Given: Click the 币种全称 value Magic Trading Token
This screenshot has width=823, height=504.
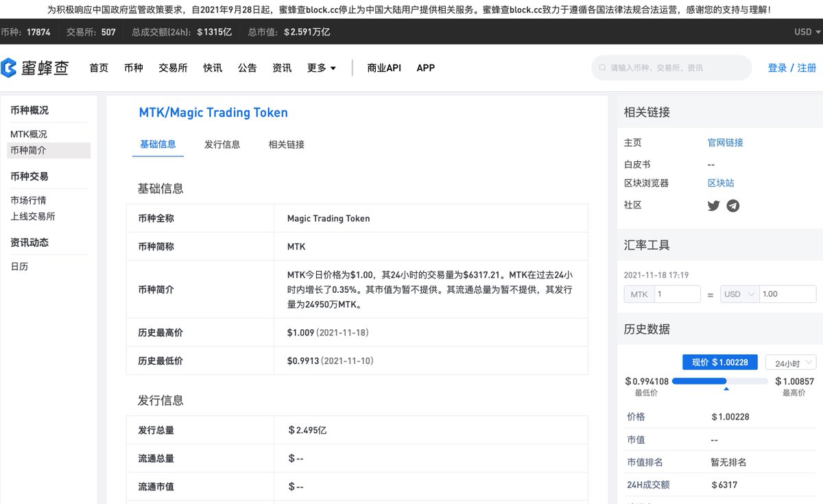Looking at the screenshot, I should pyautogui.click(x=329, y=219).
